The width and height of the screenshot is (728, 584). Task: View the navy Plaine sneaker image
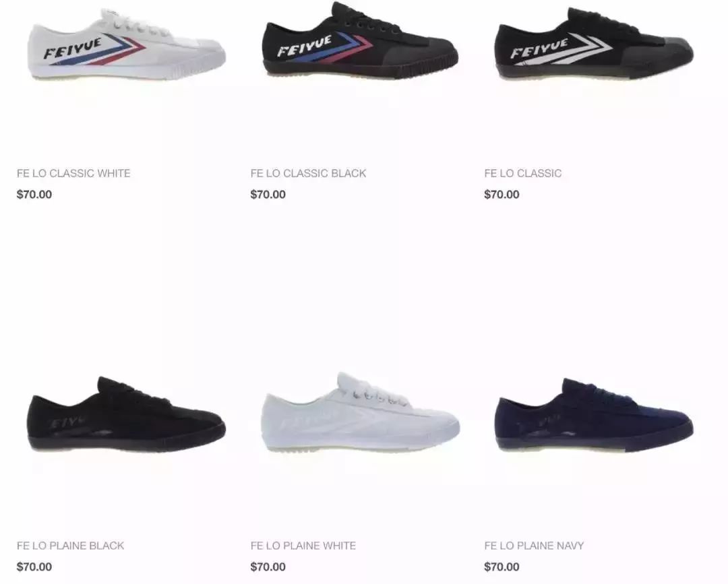click(594, 415)
